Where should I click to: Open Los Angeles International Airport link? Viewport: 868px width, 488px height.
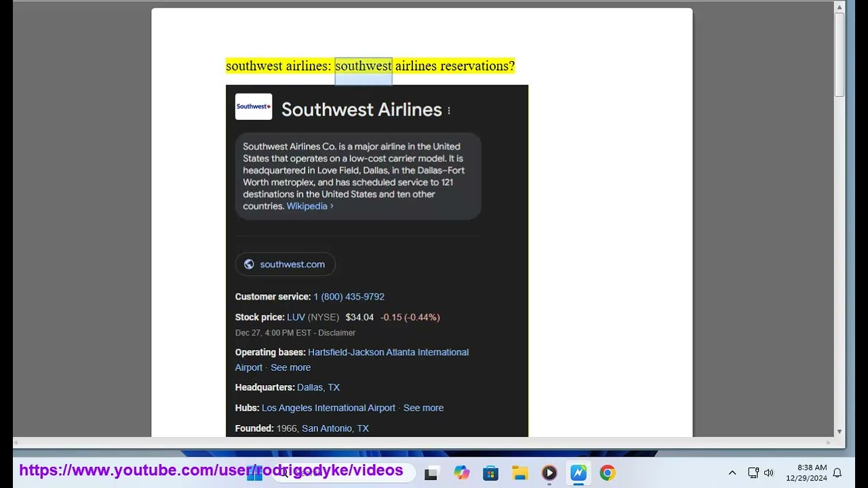(x=328, y=408)
